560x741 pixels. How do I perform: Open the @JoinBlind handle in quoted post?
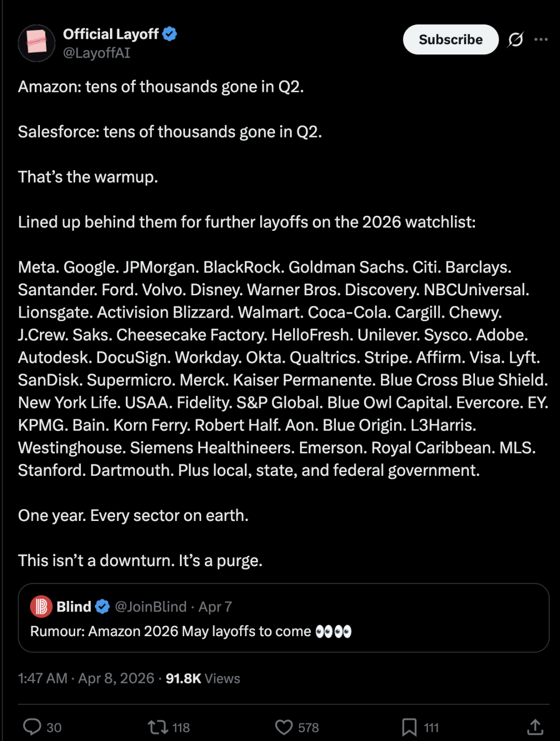tap(150, 607)
